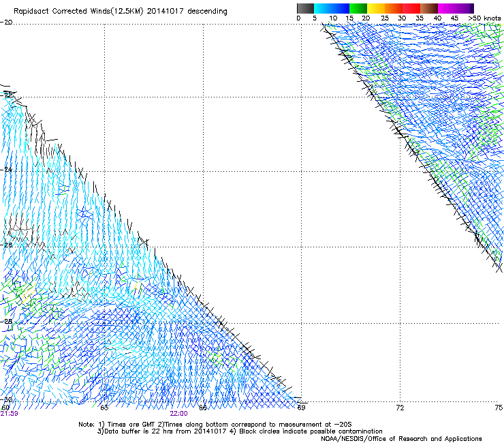Click the -24 latitude axis label
The height and width of the screenshot is (443, 504).
(6, 169)
